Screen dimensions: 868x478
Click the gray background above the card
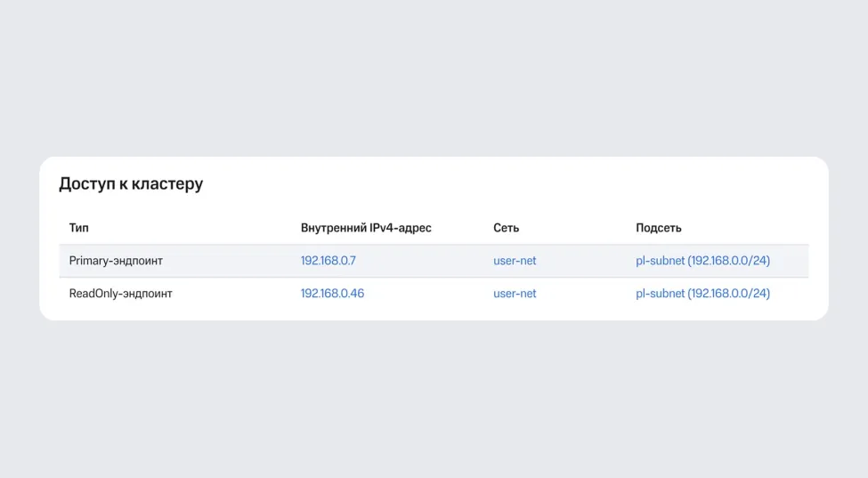[434, 80]
